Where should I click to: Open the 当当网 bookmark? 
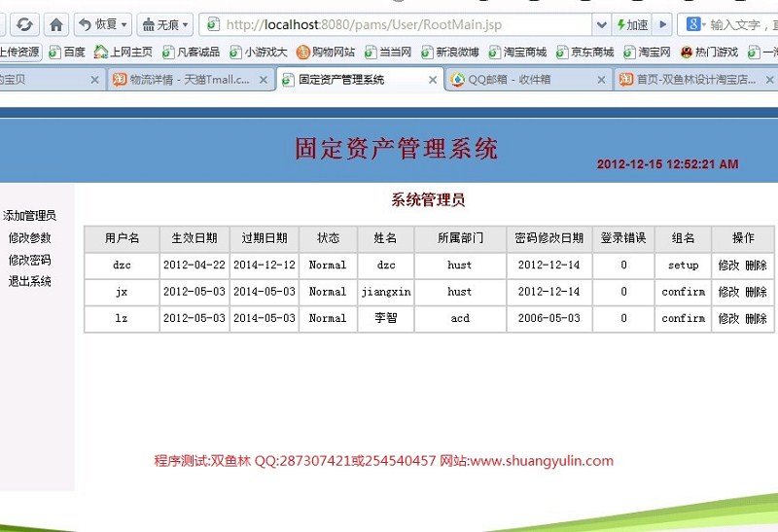click(388, 52)
